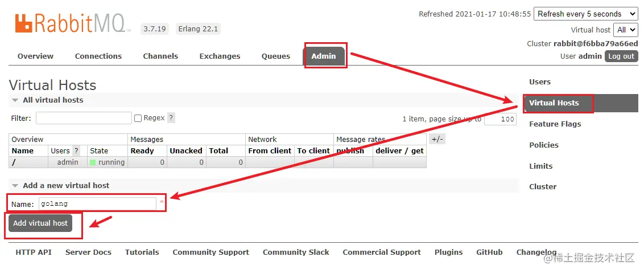
Task: Sort by the From client column header
Action: click(x=270, y=150)
